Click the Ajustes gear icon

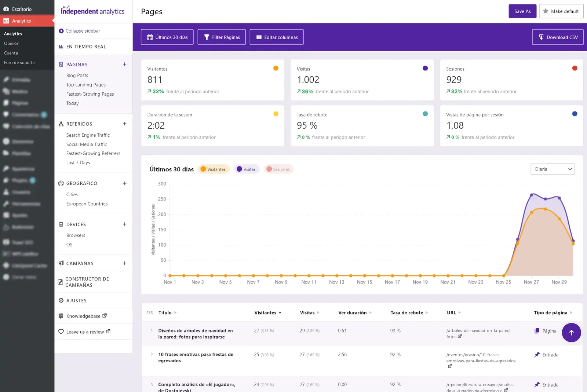click(61, 300)
